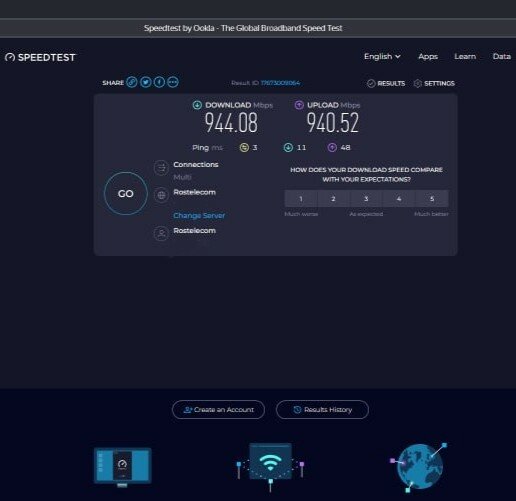Open the Data menu
This screenshot has height=501, width=516.
502,57
